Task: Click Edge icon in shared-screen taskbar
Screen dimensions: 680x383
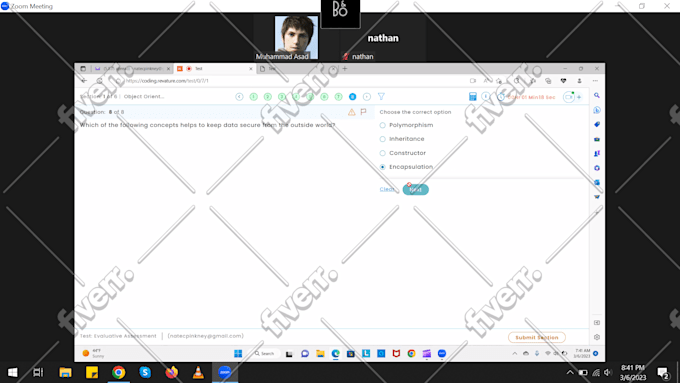Action: point(336,354)
